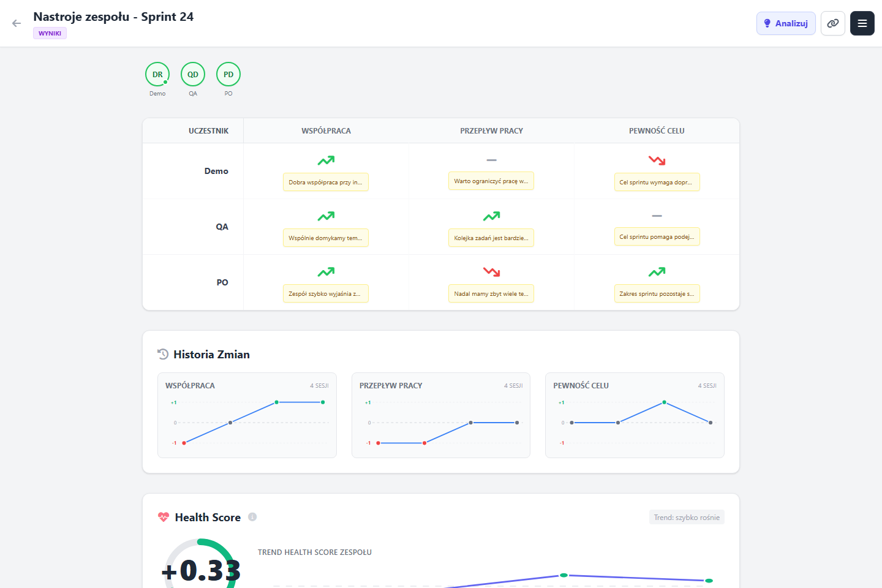This screenshot has height=588, width=882.
Task: Click the Historia Zmian history icon
Action: 163,354
